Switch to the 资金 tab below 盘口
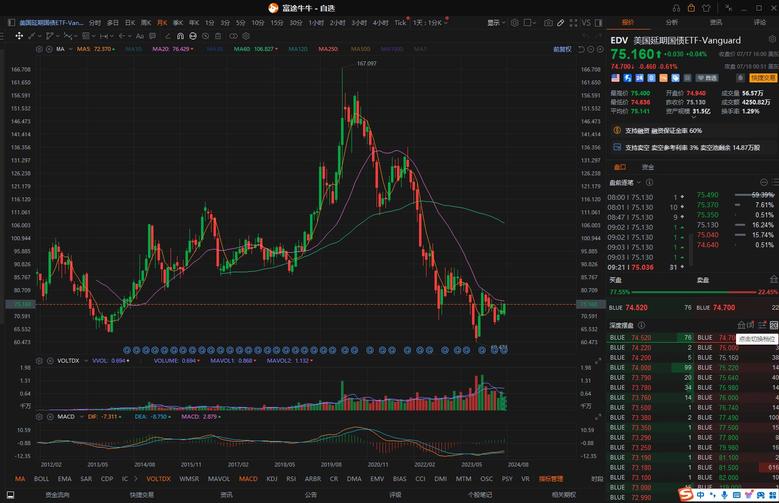This screenshot has width=779, height=503. click(648, 167)
